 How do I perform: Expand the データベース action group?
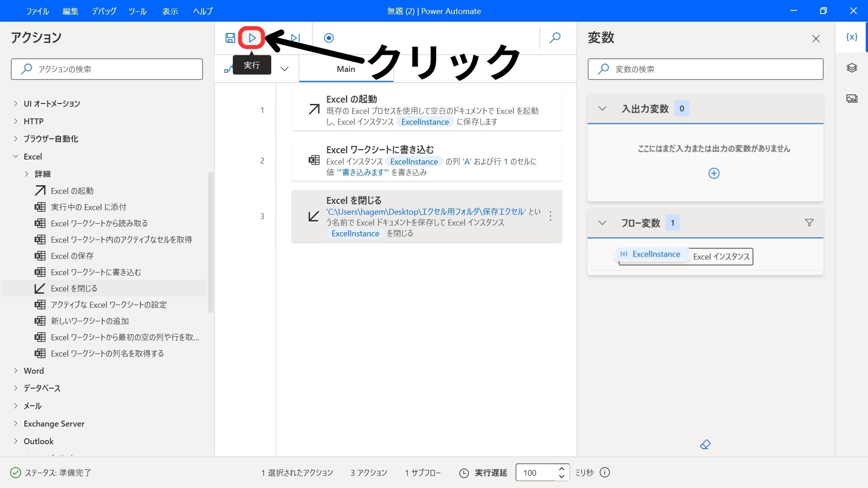click(16, 388)
